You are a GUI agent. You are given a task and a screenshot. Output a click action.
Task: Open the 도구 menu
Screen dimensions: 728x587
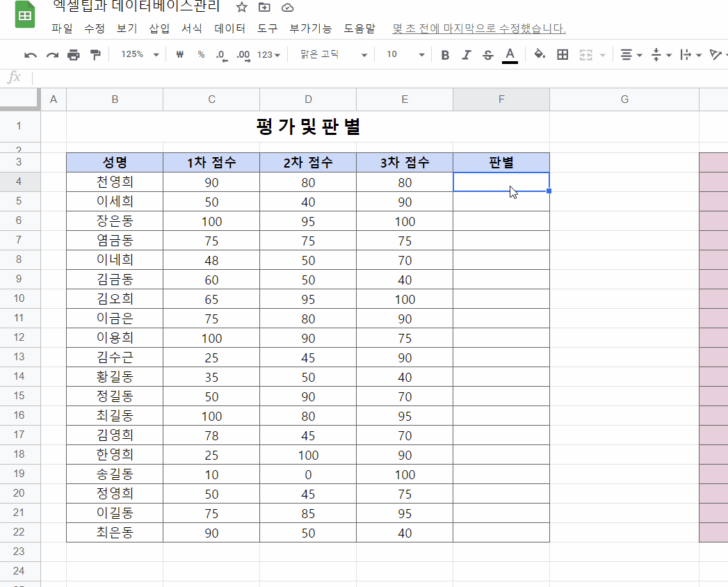coord(268,29)
